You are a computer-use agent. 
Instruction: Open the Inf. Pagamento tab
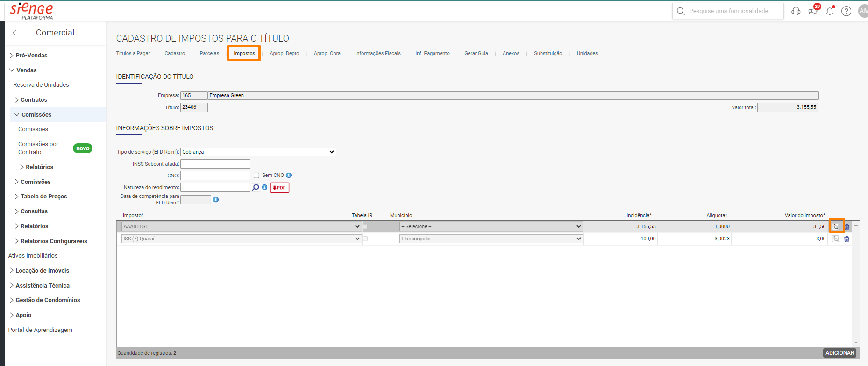click(433, 54)
